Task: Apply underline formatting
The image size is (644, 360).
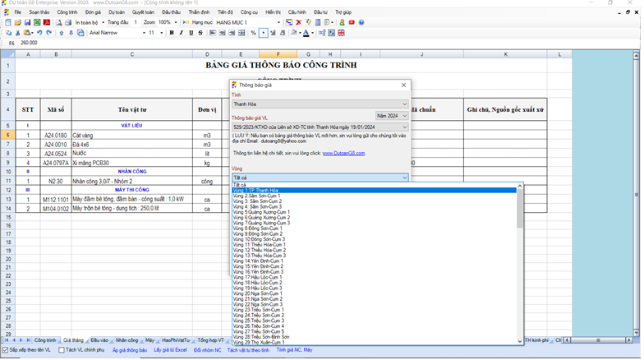Action: [191, 33]
